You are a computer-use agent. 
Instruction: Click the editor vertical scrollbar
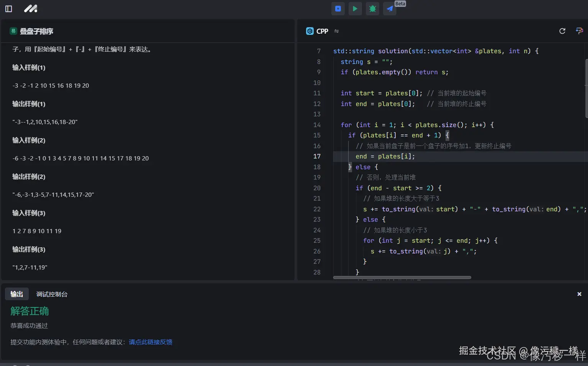click(586, 88)
